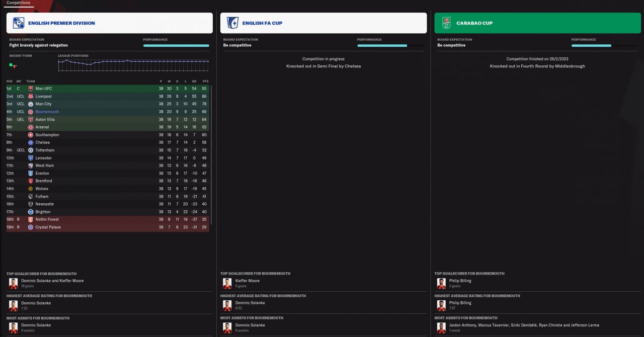This screenshot has width=644, height=337.
Task: Click the FA Cup performance bar
Action: point(390,46)
